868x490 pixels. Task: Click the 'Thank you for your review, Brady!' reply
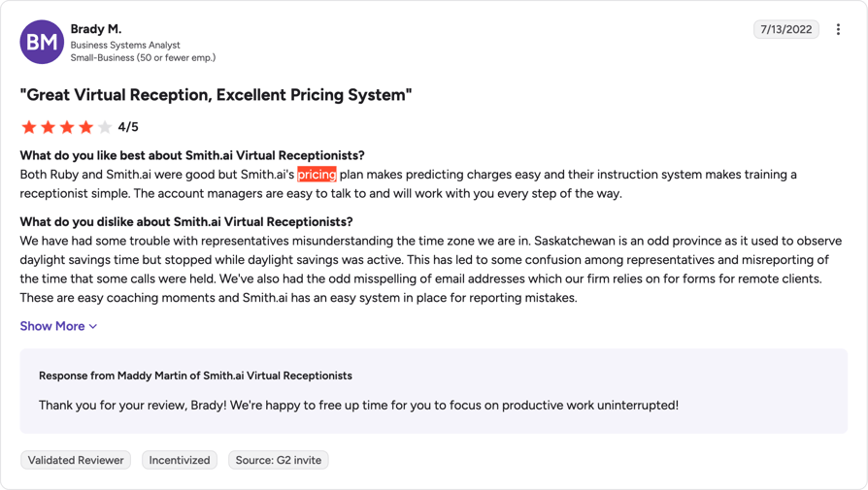358,406
